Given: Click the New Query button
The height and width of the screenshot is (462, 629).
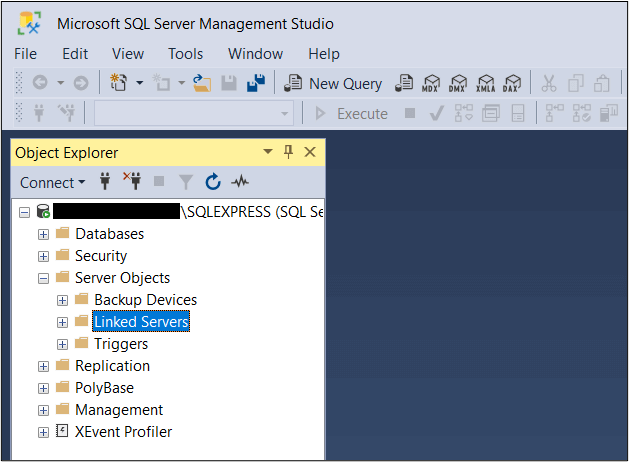Looking at the screenshot, I should pos(334,84).
